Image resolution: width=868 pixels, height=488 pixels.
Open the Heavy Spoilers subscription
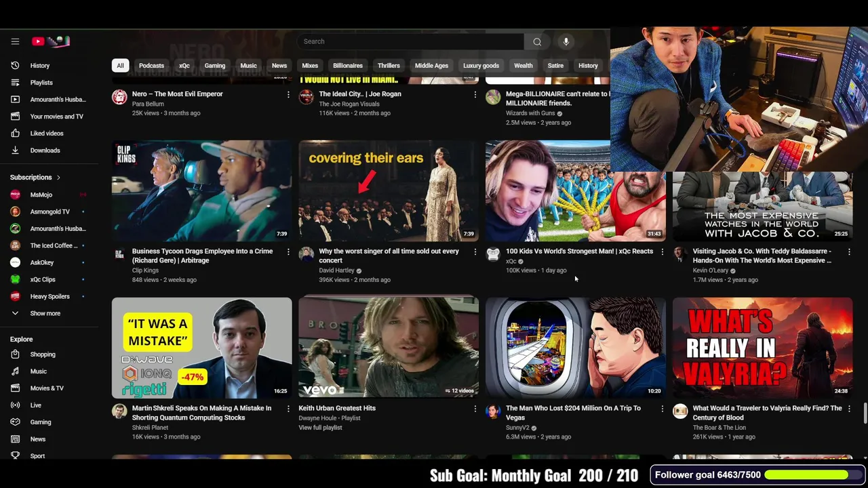(x=49, y=296)
